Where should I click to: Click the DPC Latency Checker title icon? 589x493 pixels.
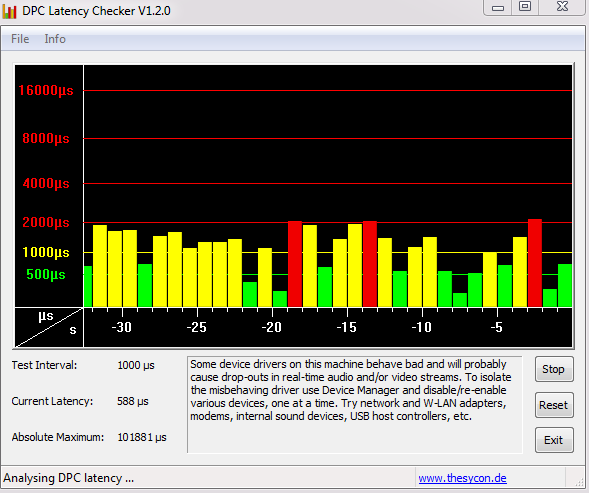[9, 11]
